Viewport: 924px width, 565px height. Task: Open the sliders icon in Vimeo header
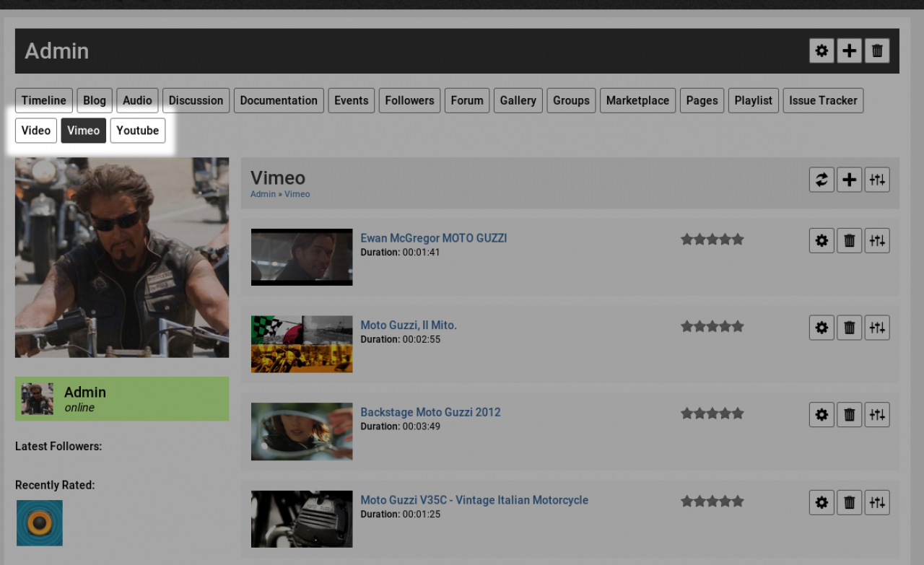pos(877,180)
